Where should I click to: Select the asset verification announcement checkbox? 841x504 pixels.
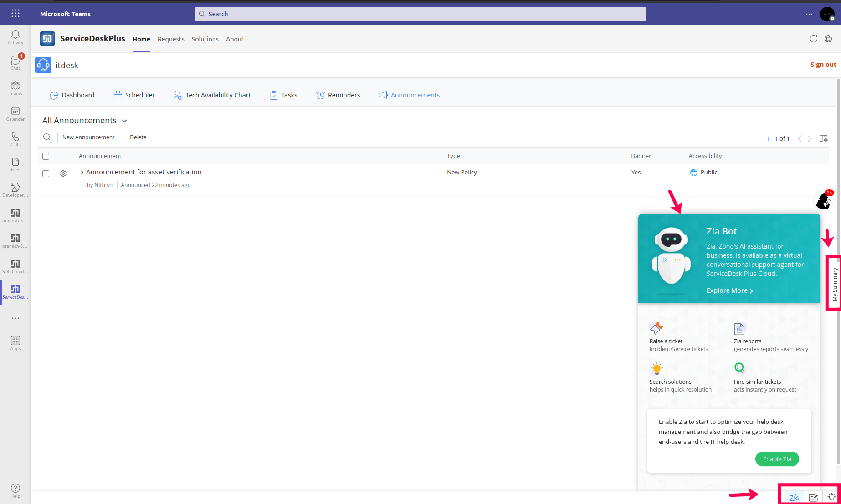46,173
